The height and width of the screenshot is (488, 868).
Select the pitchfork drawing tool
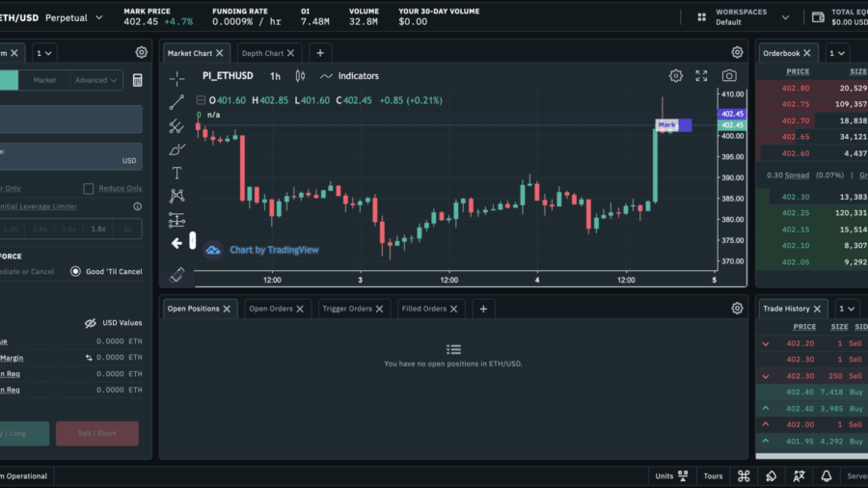(x=176, y=126)
